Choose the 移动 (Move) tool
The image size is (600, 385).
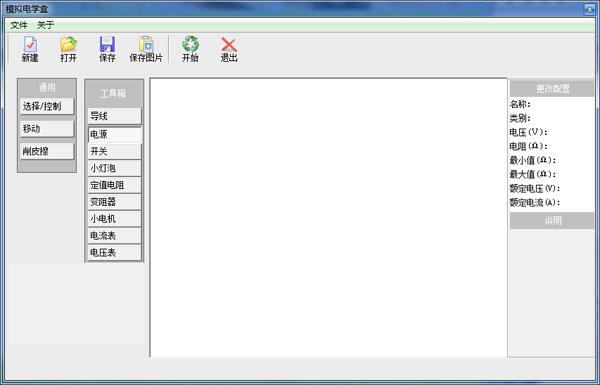(x=47, y=129)
